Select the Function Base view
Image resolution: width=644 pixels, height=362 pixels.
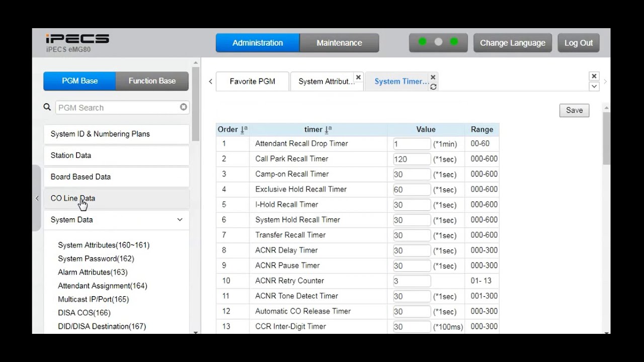152,81
